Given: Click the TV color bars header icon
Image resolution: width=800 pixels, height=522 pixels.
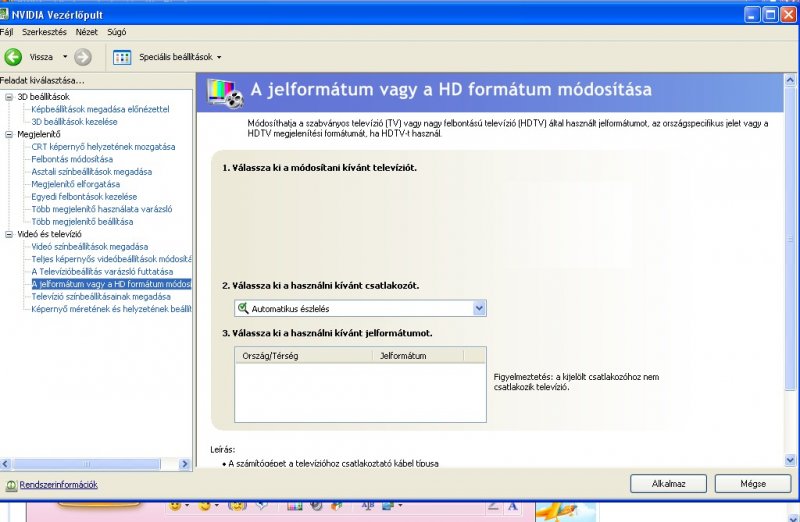Looking at the screenshot, I should click(x=225, y=93).
